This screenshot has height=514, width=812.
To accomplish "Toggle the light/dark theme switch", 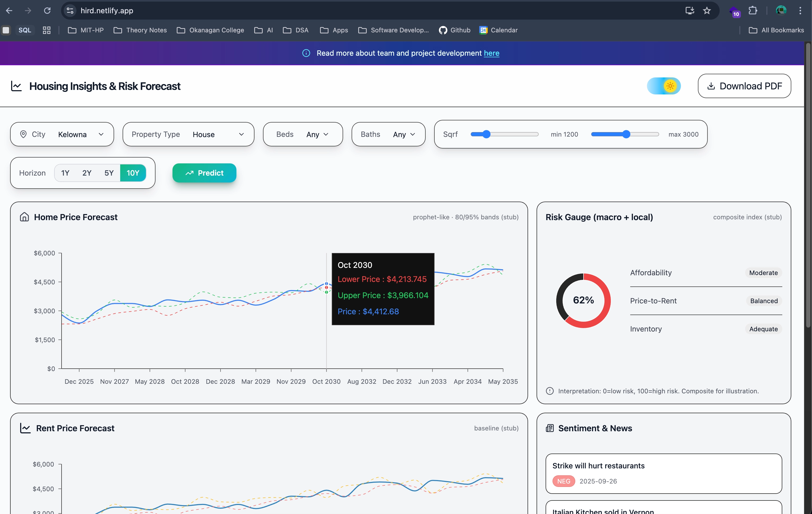I will point(663,86).
